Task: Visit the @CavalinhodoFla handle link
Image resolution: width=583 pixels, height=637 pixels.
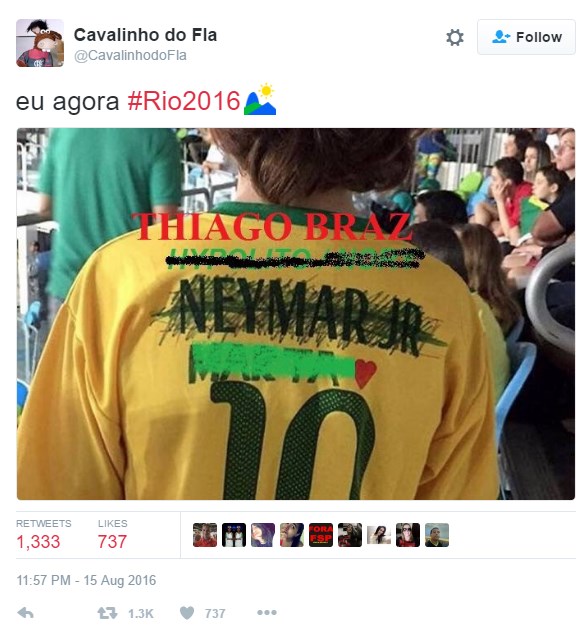Action: tap(130, 55)
